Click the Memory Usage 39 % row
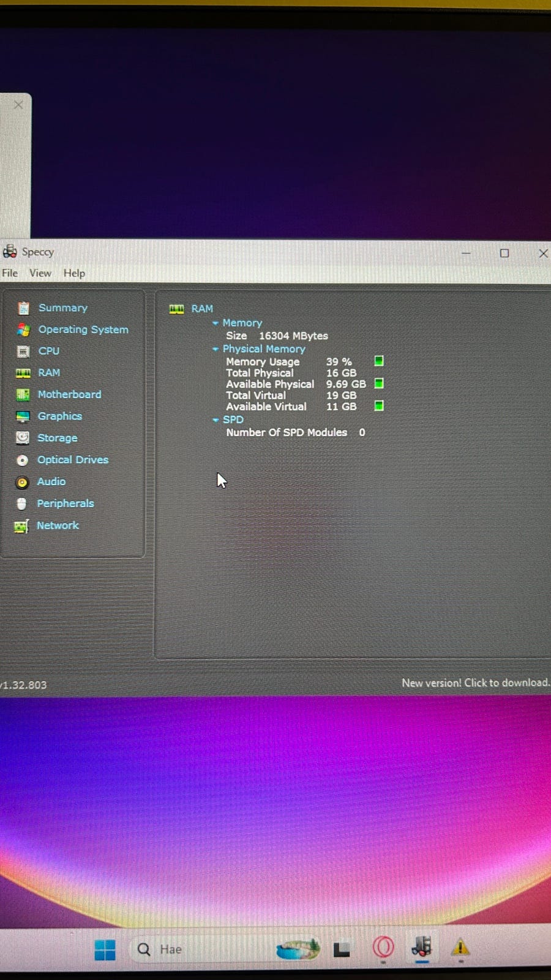The height and width of the screenshot is (980, 551). click(289, 361)
